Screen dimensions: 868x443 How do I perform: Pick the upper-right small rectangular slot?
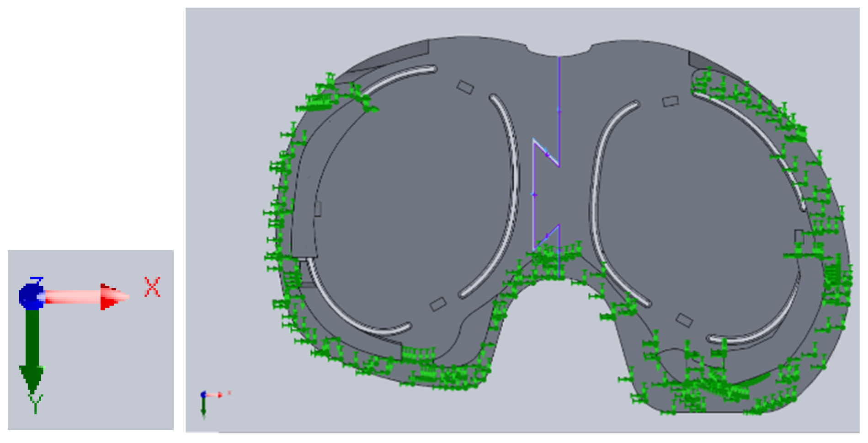click(x=670, y=101)
